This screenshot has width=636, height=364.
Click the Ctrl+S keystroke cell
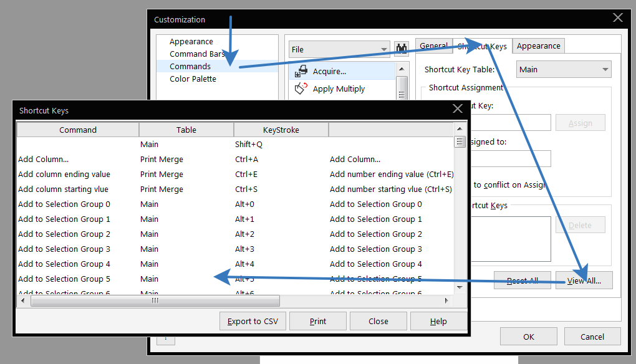246,189
